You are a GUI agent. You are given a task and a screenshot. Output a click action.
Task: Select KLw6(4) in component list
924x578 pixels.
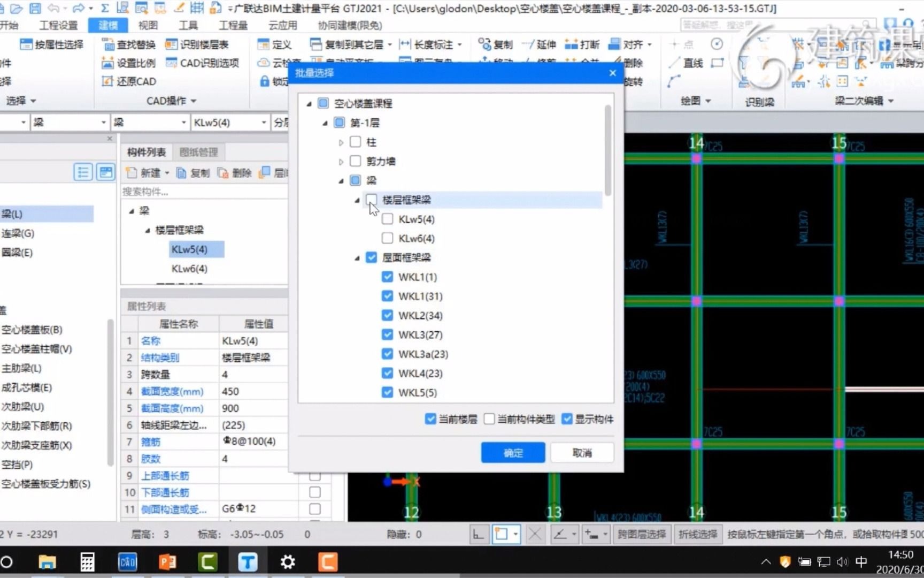tap(189, 269)
